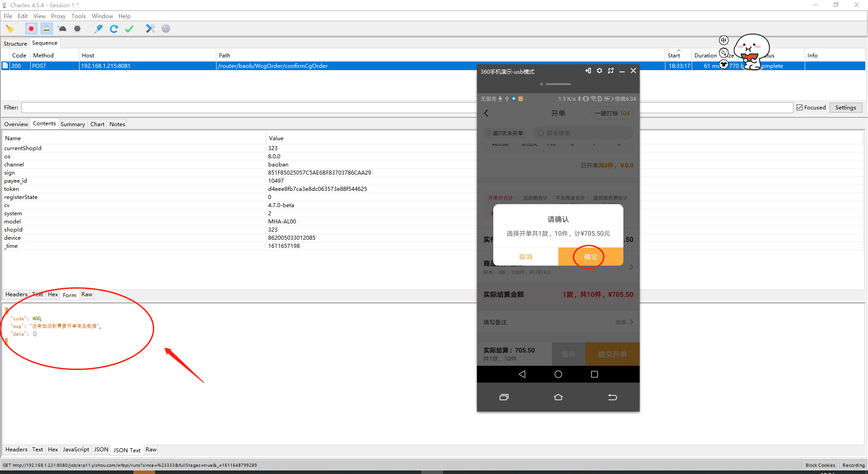
Task: Select response Headers tab at bottom
Action: 16,450
